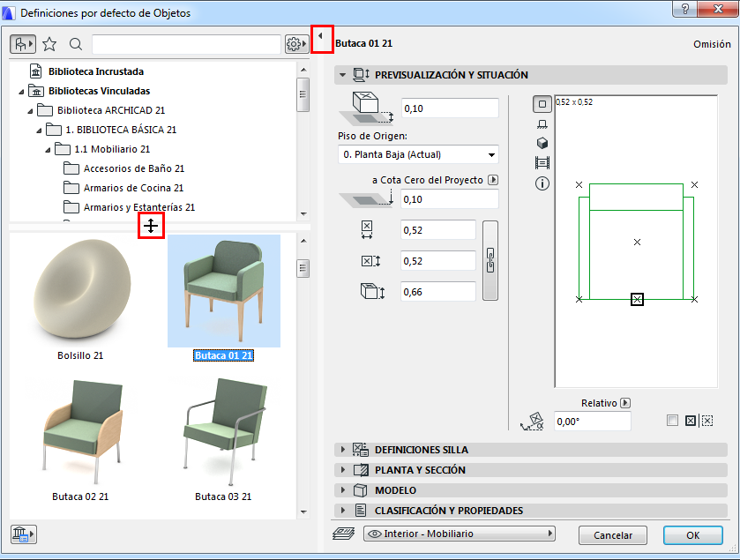Confirm with the OK button
This screenshot has width=740, height=560.
[692, 535]
